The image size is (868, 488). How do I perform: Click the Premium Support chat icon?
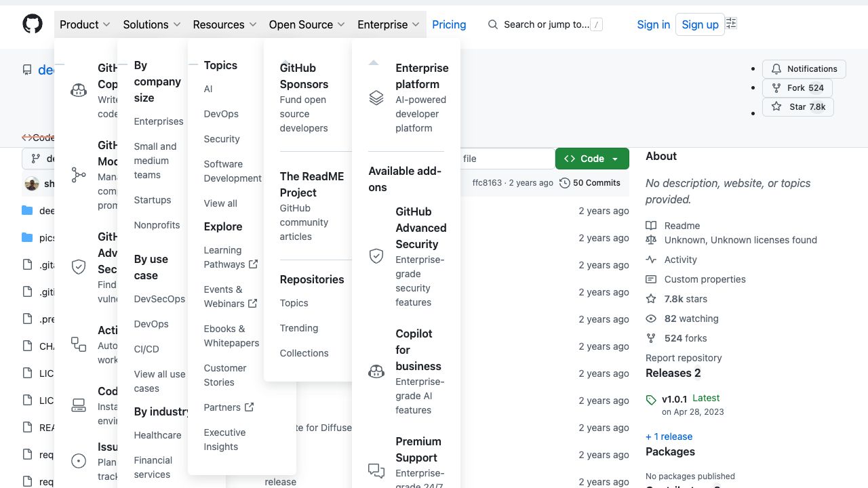(x=376, y=470)
